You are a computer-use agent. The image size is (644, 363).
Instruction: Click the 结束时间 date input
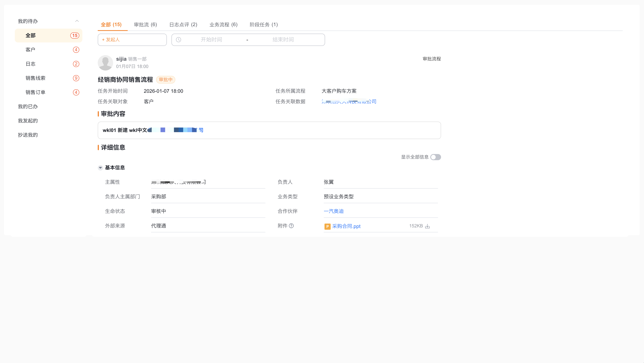pyautogui.click(x=283, y=40)
